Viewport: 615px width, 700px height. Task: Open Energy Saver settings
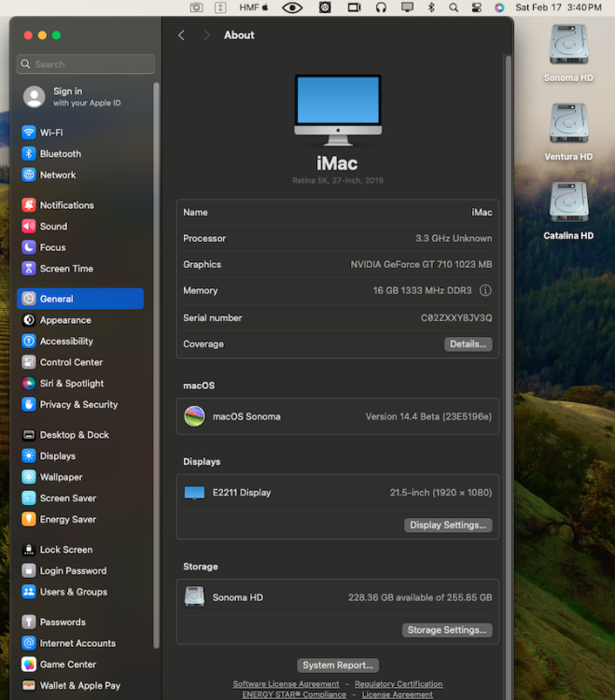[80, 519]
